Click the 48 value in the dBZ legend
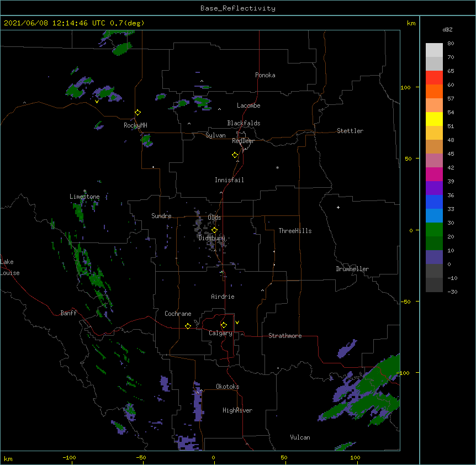This screenshot has height=465, width=476. 451,140
